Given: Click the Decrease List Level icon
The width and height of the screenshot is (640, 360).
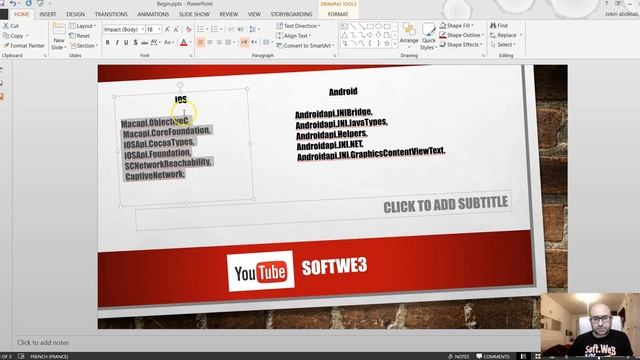Looking at the screenshot, I should click(231, 29).
